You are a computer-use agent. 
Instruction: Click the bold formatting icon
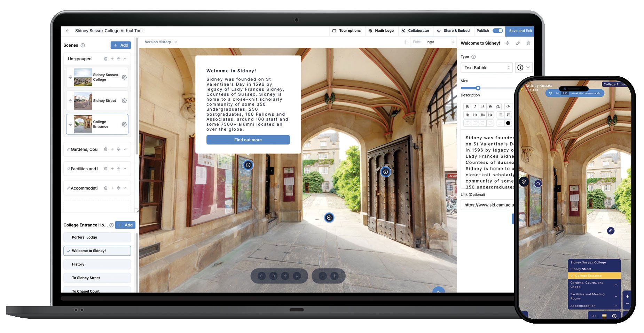[467, 107]
